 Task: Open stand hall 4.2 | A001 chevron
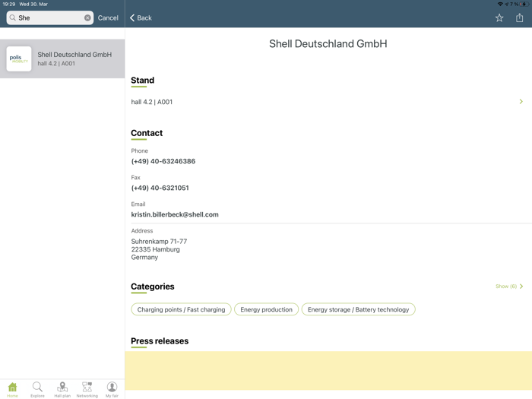pos(521,101)
